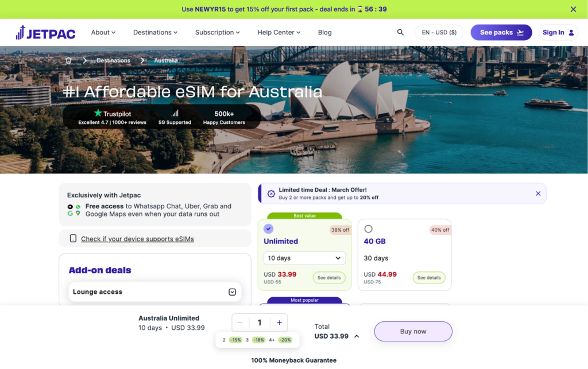Expand the Lounge access add-on
588x369 pixels.
pyautogui.click(x=232, y=292)
